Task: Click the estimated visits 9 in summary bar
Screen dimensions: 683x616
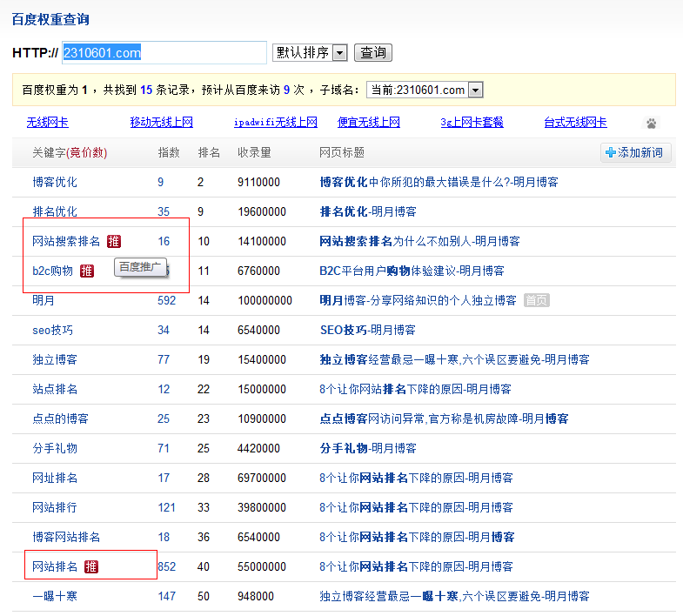Action: coord(286,90)
